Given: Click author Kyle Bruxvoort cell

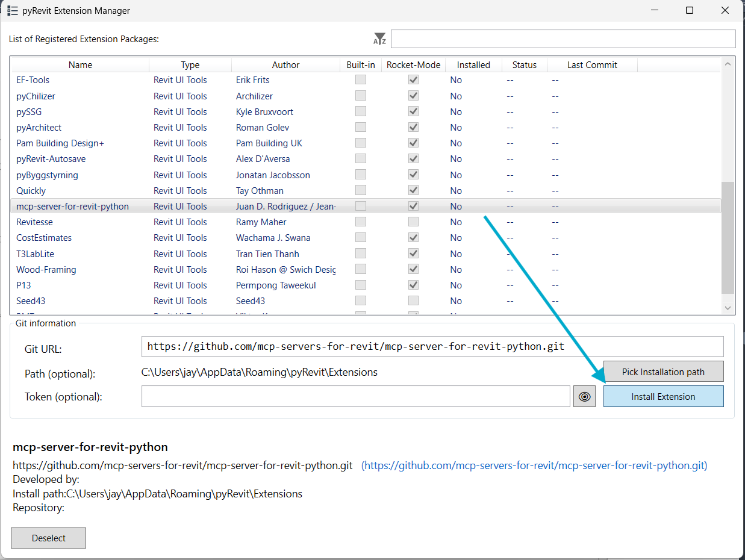Looking at the screenshot, I should [264, 111].
